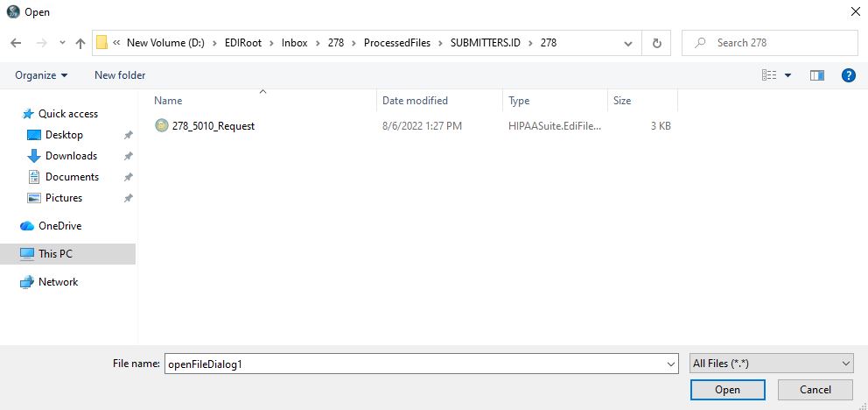This screenshot has height=410, width=868.
Task: Open the File name dropdown list
Action: (x=671, y=364)
